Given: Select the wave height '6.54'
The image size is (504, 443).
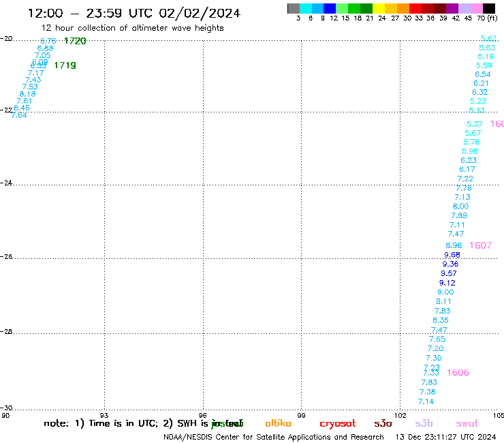Looking at the screenshot, I should tap(482, 74).
